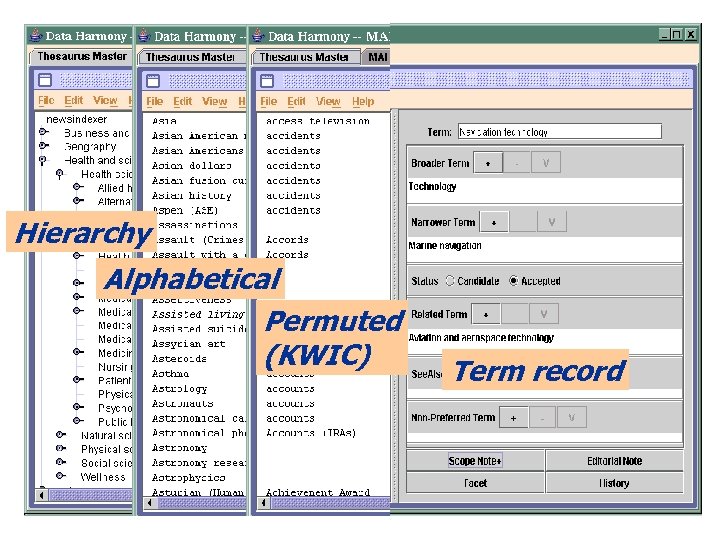Click the internal frame icon in Hierarchy window
The width and height of the screenshot is (720, 540).
[x=45, y=80]
